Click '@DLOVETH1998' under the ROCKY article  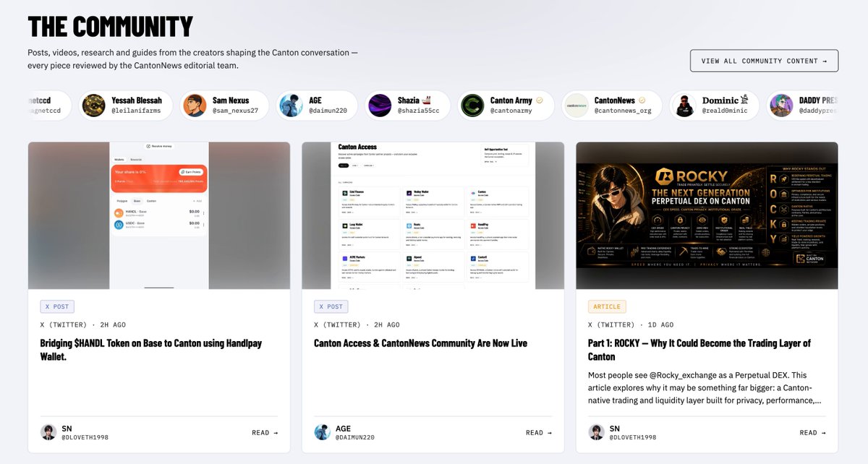(633, 437)
